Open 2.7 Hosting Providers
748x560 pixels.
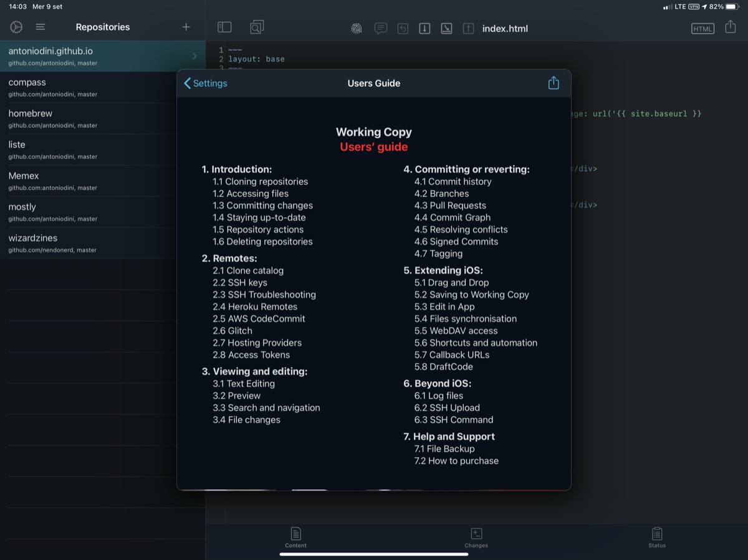(257, 343)
